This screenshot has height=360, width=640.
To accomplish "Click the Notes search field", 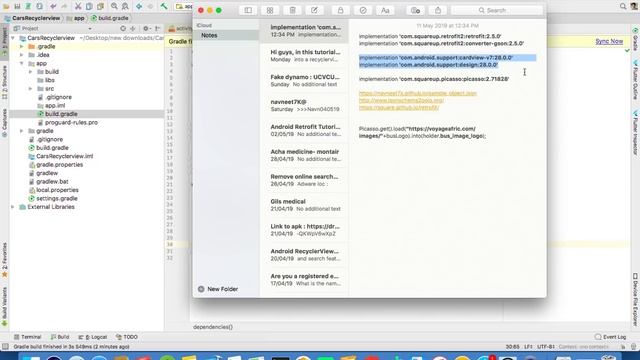I will click(x=497, y=10).
